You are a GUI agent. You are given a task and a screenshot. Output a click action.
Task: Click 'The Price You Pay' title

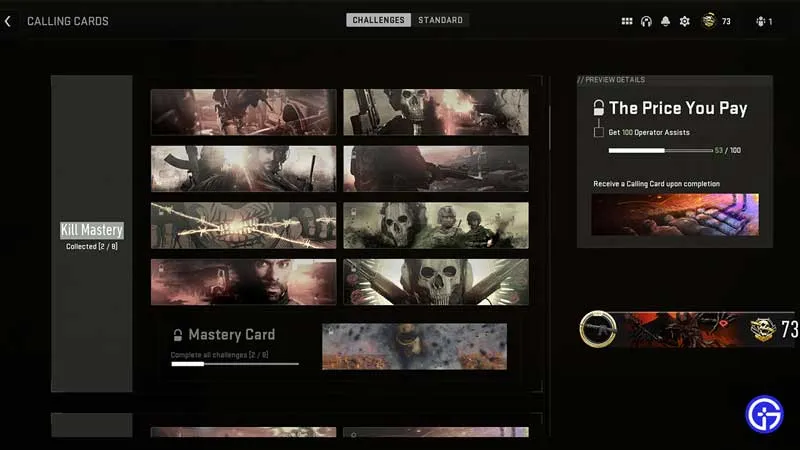tap(678, 108)
